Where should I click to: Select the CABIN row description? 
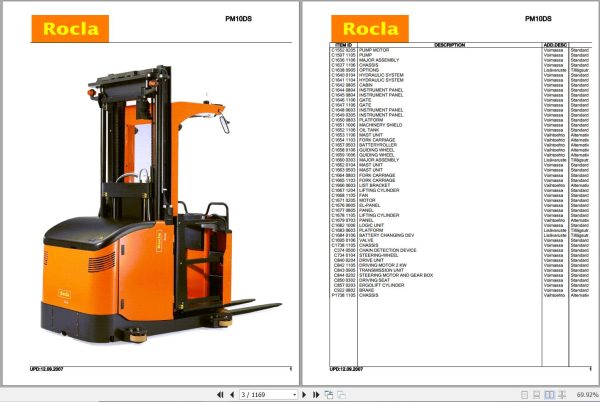pyautogui.click(x=366, y=85)
